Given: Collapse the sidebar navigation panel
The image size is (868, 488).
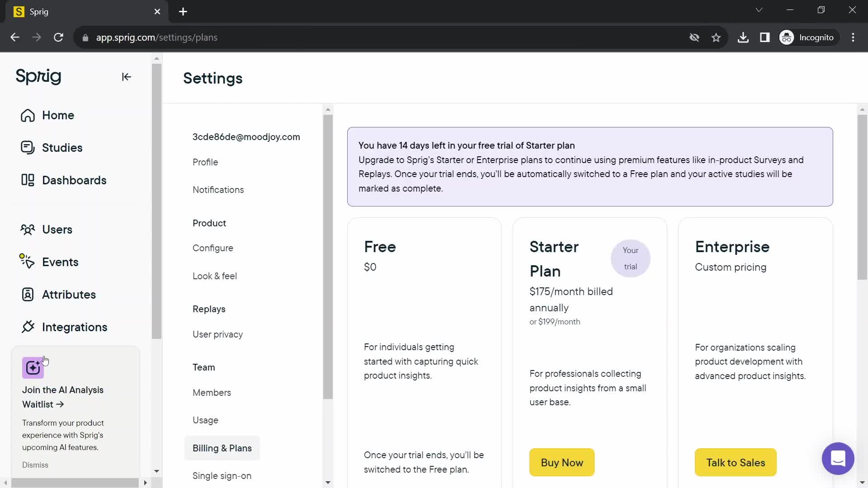Looking at the screenshot, I should (126, 76).
